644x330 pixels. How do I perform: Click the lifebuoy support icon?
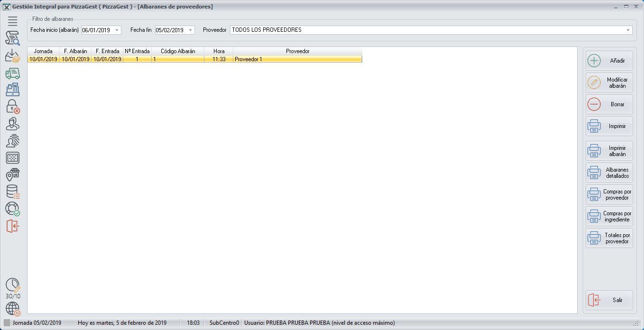pos(13,209)
